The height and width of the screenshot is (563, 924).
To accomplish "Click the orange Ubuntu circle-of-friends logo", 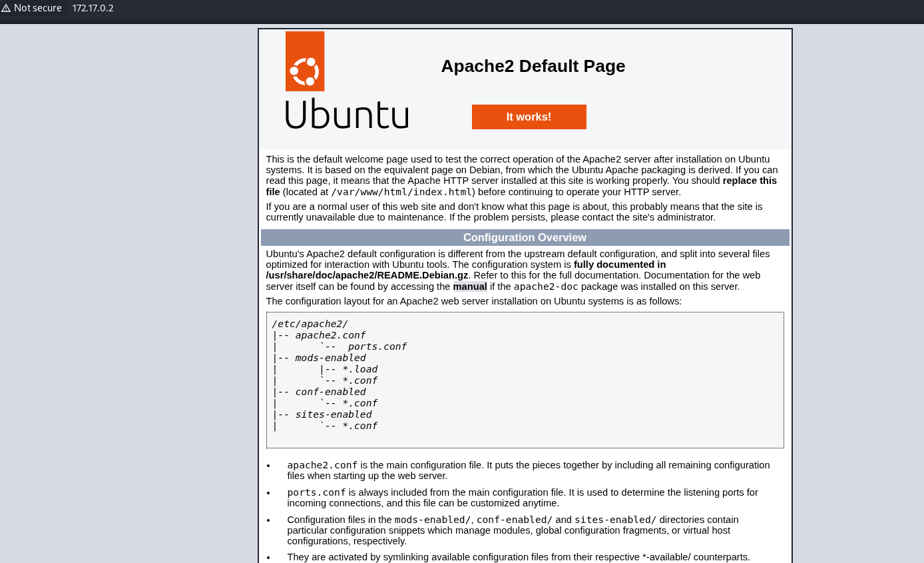I will coord(305,61).
